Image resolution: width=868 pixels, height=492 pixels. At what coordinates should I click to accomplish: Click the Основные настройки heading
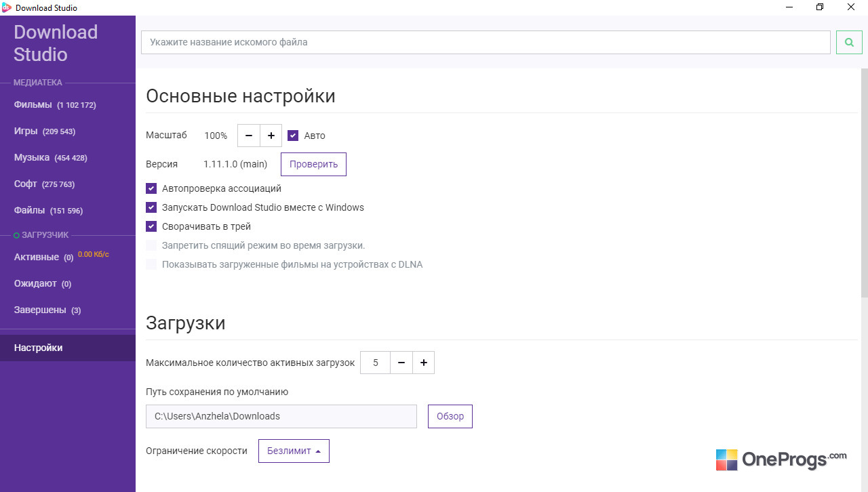pos(241,96)
